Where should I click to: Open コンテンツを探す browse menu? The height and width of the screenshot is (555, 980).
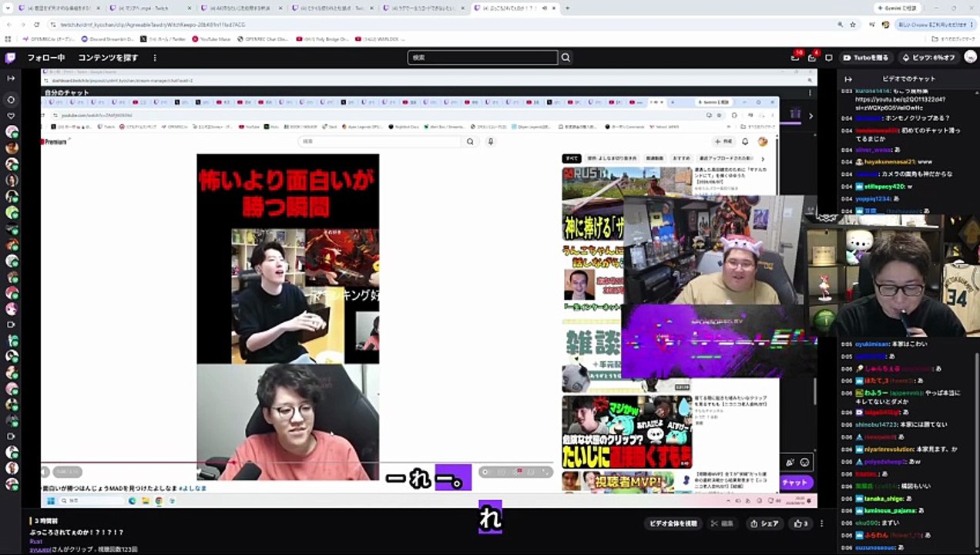pos(108,58)
